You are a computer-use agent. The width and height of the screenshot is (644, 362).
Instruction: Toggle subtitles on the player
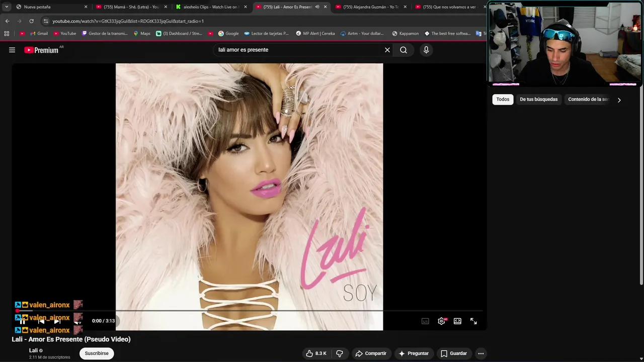(425, 321)
